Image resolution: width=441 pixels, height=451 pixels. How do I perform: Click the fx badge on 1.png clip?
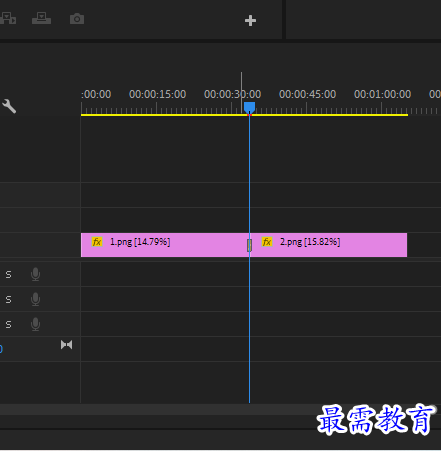(97, 242)
